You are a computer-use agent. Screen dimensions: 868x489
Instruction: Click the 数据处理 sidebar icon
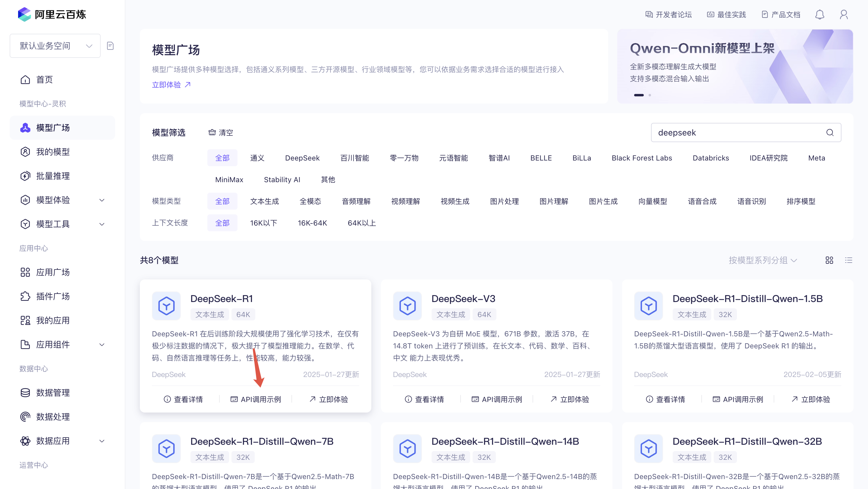tap(25, 417)
